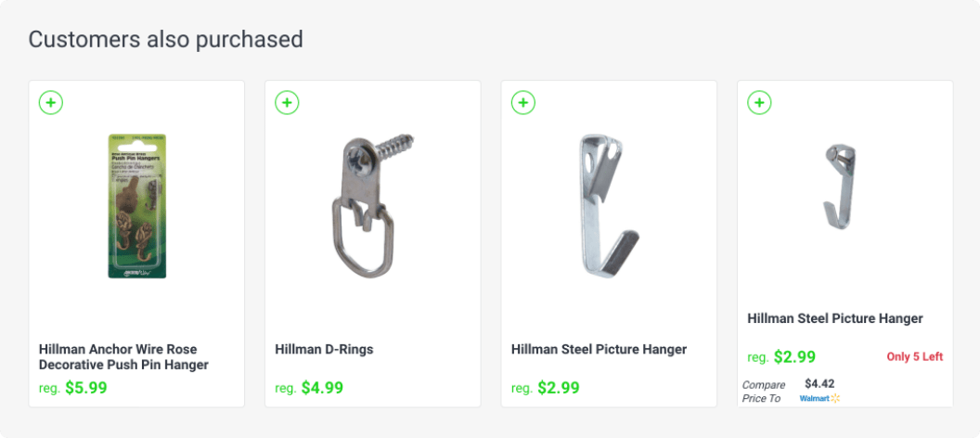Click the plus icon on the Push Pin Hanger card
980x438 pixels.
(x=51, y=103)
